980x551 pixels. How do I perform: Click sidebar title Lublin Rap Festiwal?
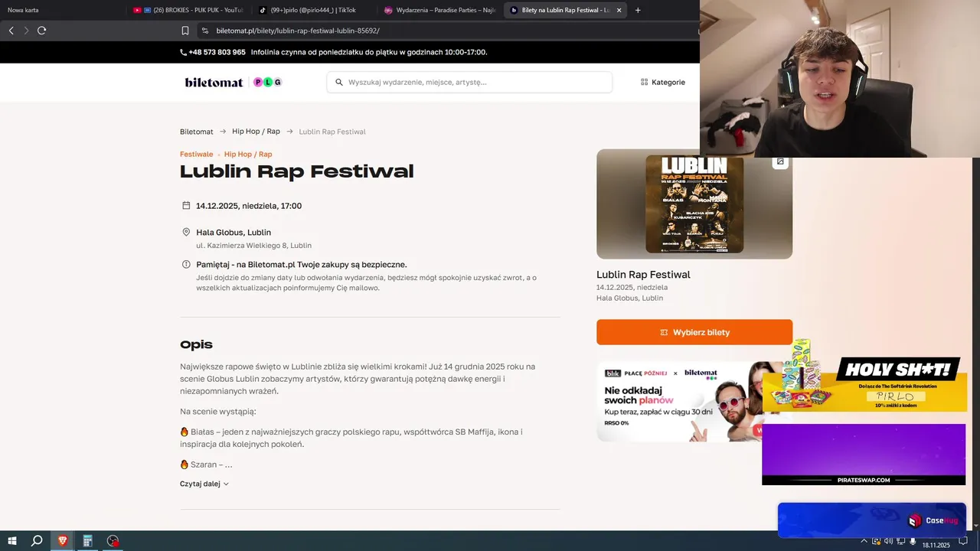click(643, 274)
